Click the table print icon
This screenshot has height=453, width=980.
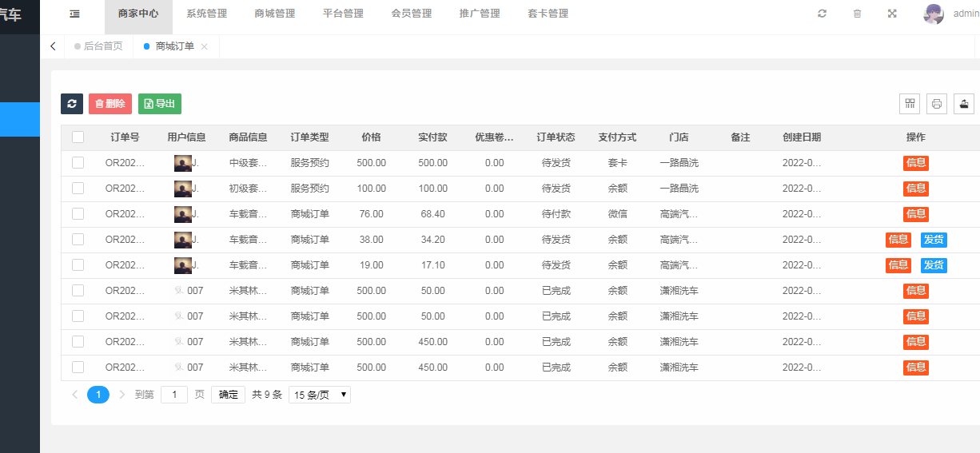coord(937,104)
